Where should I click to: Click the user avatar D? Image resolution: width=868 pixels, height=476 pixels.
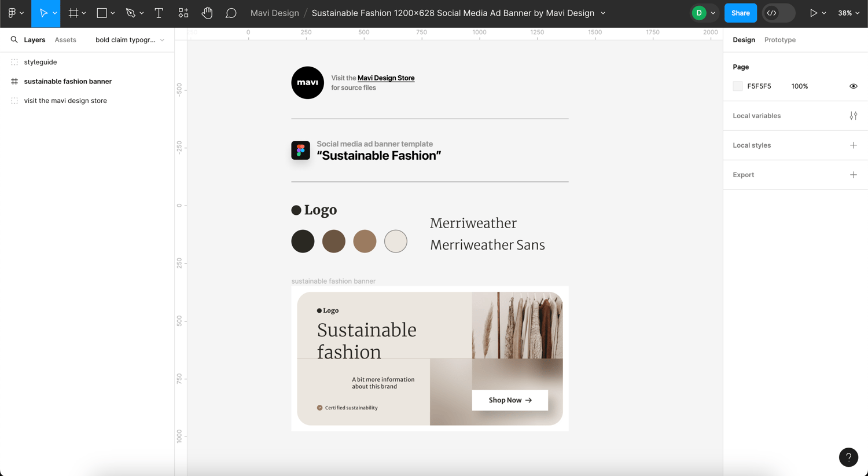pyautogui.click(x=699, y=13)
